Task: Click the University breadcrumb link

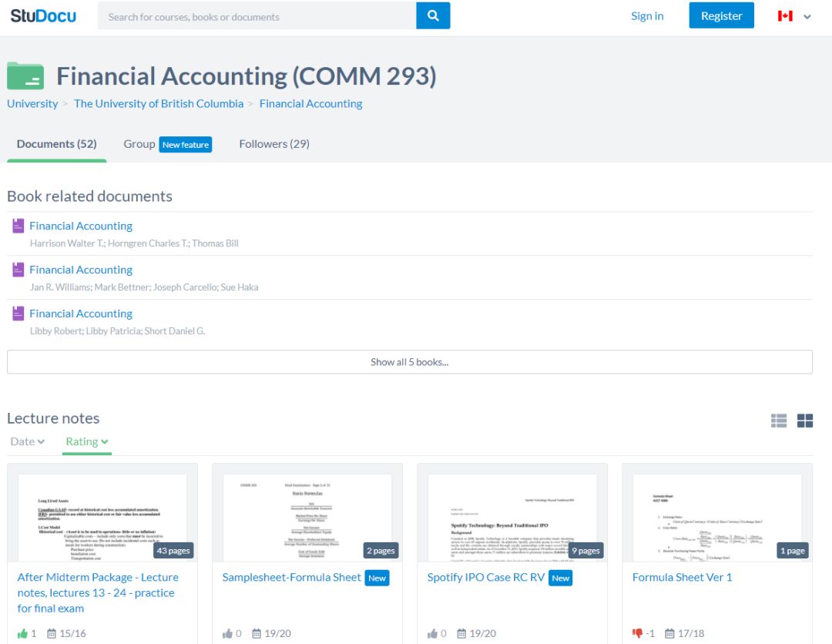Action: [32, 103]
